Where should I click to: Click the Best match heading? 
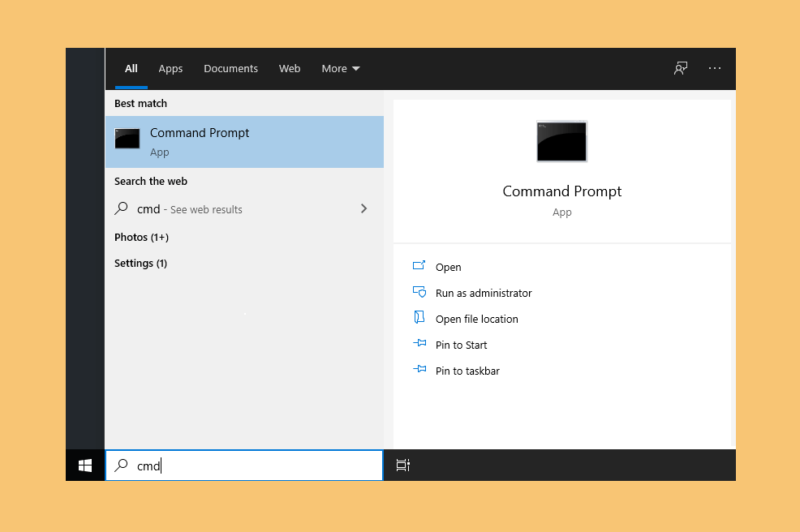click(x=140, y=104)
